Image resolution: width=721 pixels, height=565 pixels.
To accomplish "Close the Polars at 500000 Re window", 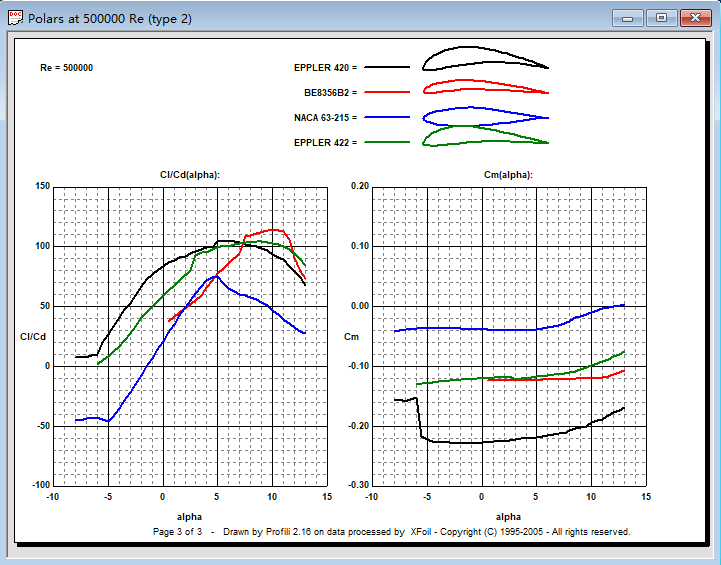I will point(693,18).
